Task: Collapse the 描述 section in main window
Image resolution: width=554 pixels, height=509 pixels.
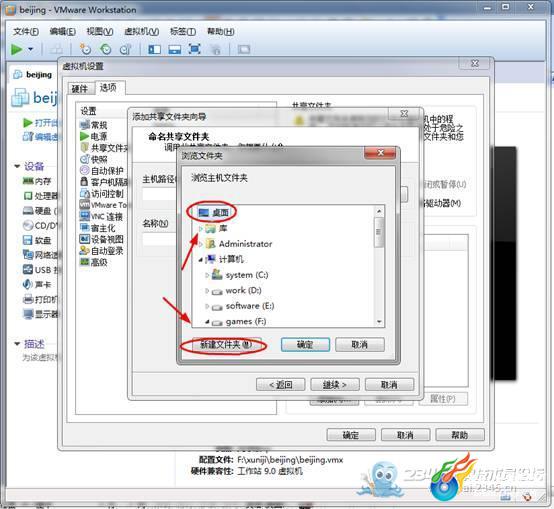Action: click(x=17, y=344)
